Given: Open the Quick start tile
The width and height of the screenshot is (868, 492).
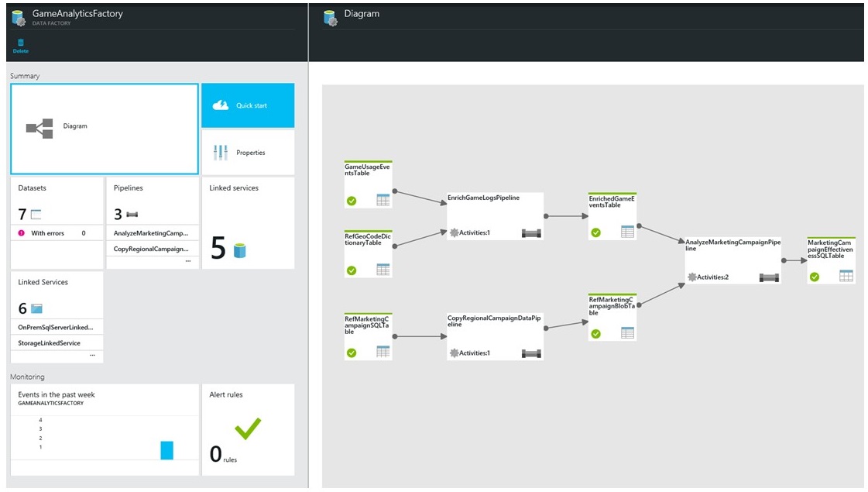Looking at the screenshot, I should click(x=248, y=106).
